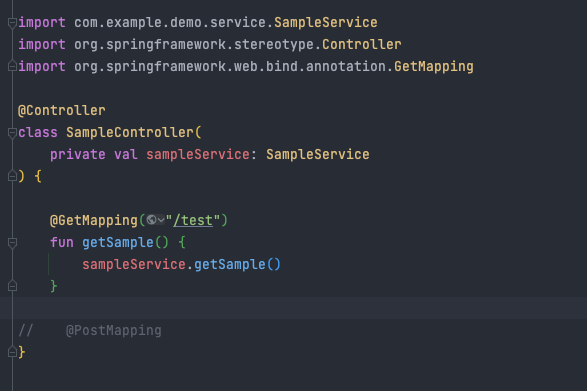Click the commented @PostMapping line
The image size is (587, 391).
(90, 330)
